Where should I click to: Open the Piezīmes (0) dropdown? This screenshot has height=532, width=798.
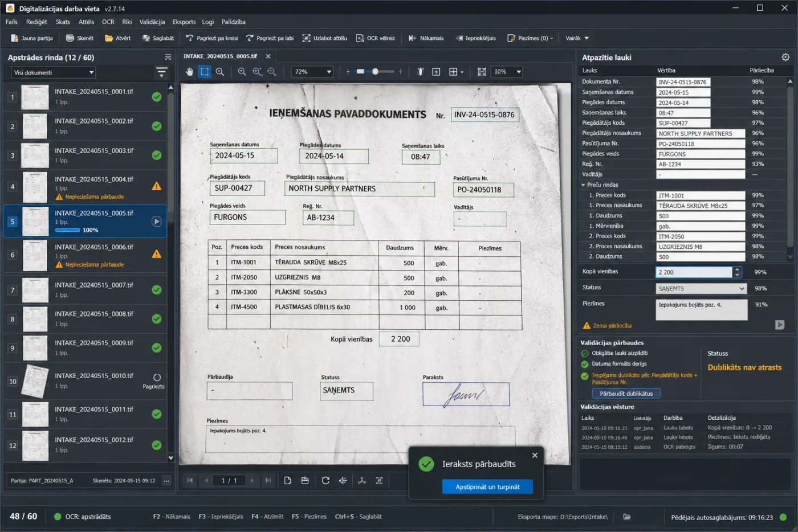click(530, 38)
